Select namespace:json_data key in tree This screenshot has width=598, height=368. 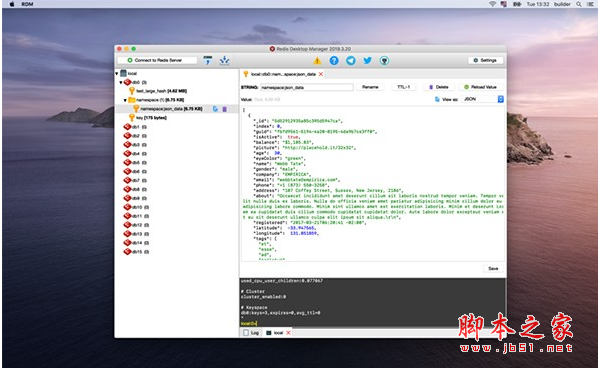click(171, 109)
